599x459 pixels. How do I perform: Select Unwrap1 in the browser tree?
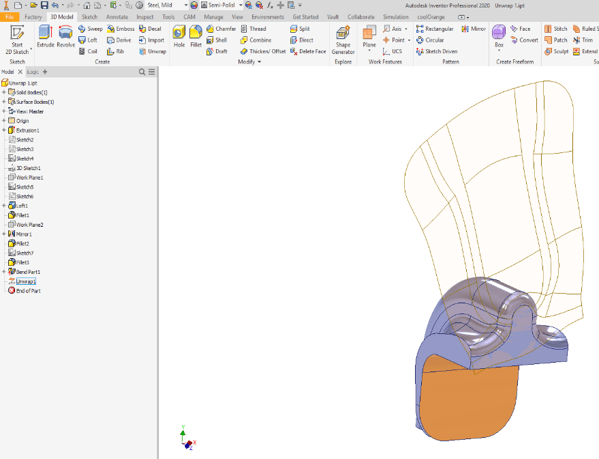(x=26, y=281)
